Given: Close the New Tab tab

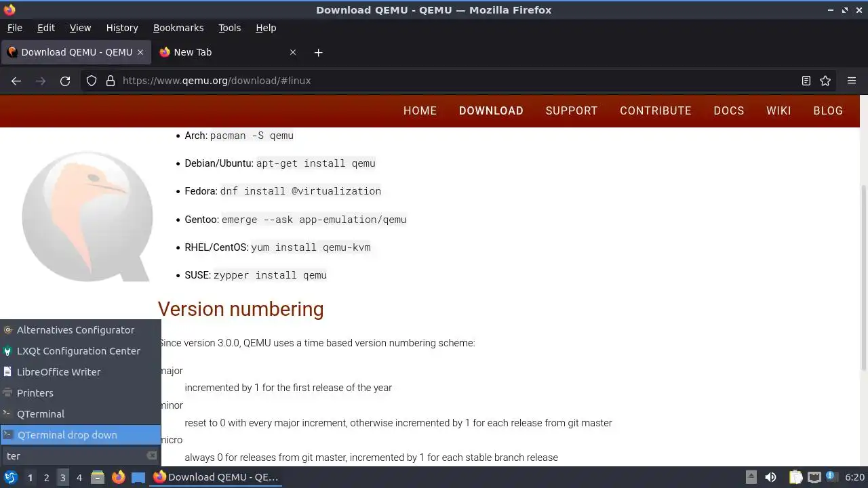Looking at the screenshot, I should 293,52.
